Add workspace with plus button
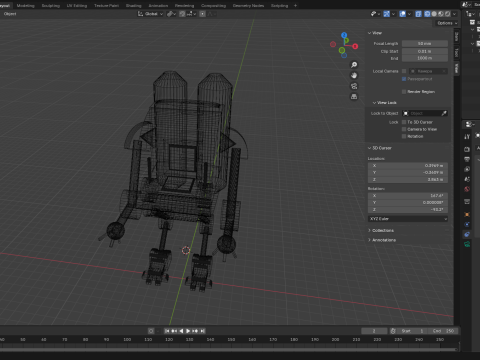 (295, 6)
